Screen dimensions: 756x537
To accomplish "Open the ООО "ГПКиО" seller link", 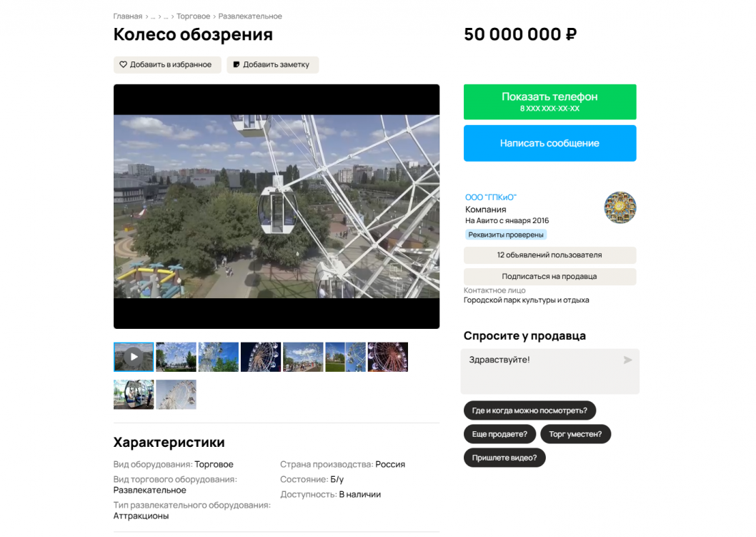I will tap(490, 197).
